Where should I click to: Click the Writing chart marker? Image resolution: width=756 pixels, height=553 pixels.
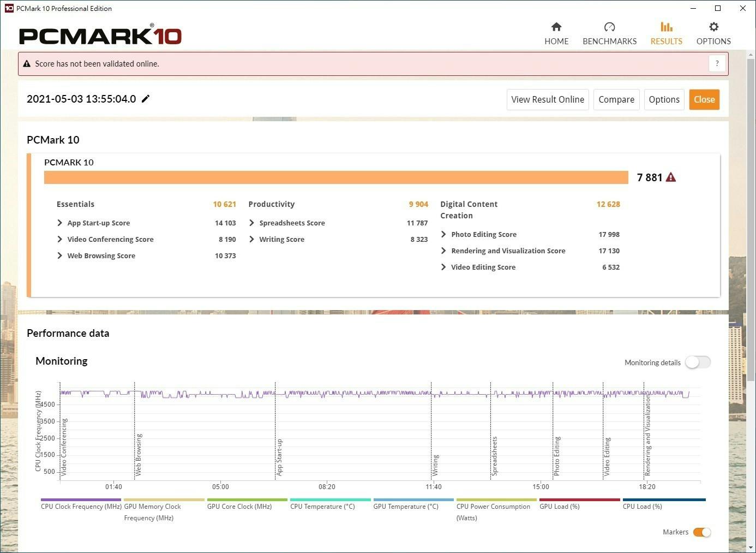click(435, 465)
